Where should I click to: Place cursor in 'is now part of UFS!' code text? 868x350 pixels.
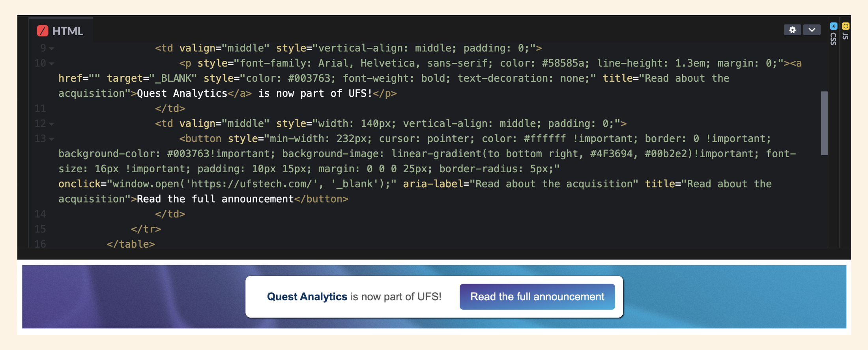pos(315,94)
